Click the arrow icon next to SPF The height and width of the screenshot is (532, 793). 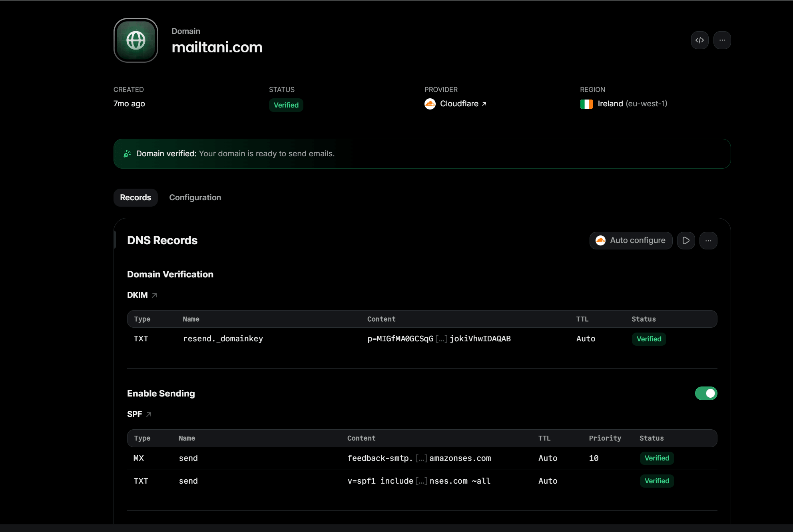pos(149,414)
